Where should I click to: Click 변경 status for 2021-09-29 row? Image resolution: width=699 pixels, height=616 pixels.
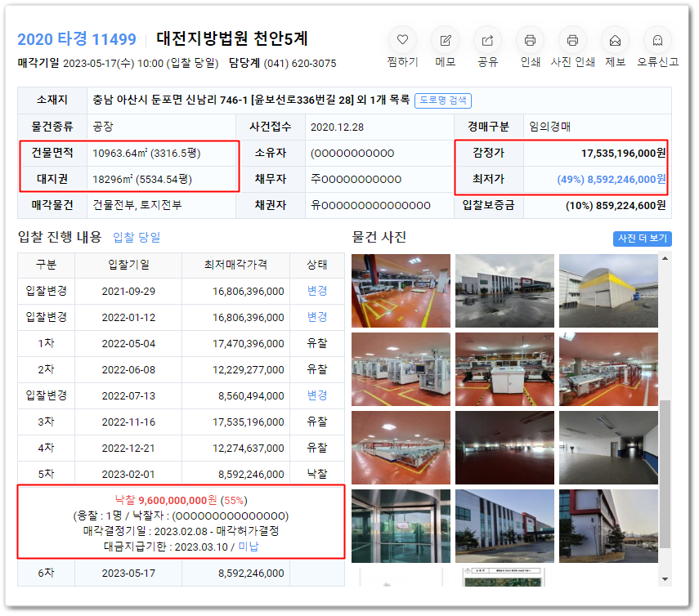tap(317, 292)
